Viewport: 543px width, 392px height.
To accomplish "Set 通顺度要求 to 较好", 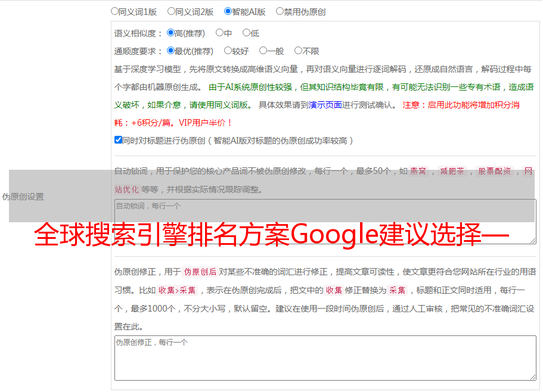I will 228,51.
